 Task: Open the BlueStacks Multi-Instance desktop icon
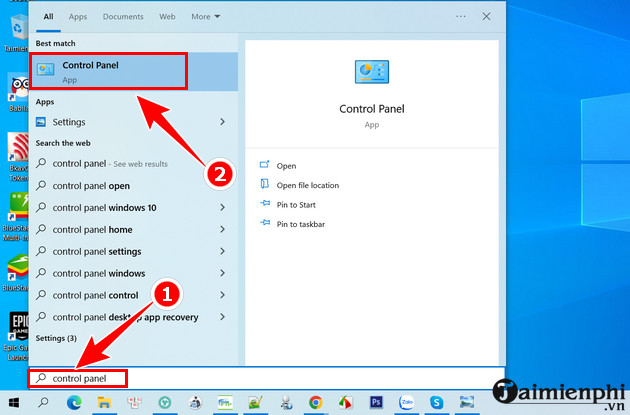(16, 217)
